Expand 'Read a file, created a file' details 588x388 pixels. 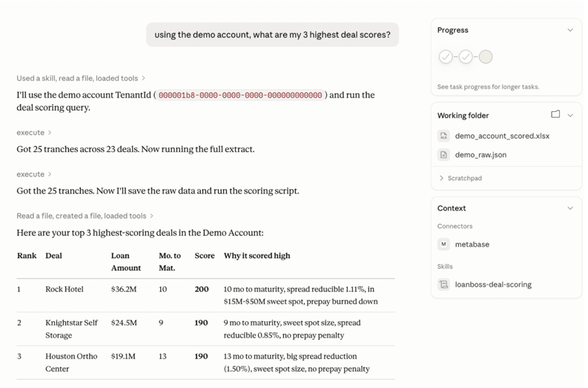click(85, 216)
